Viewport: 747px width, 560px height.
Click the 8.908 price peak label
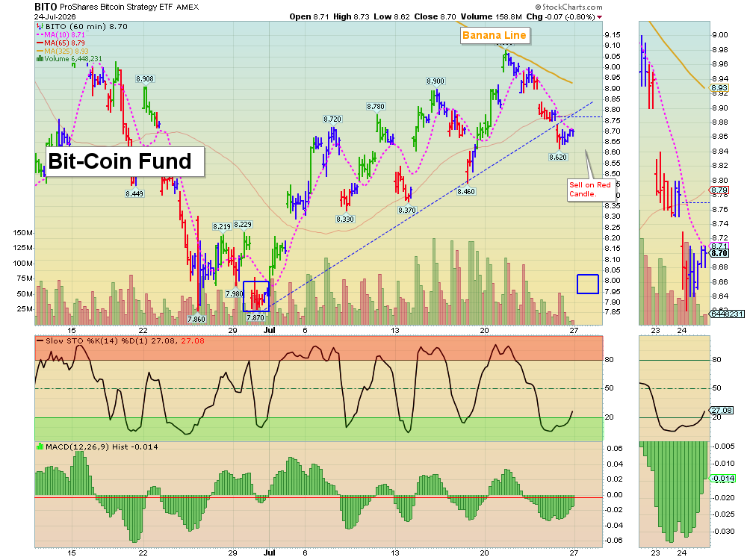tap(145, 79)
